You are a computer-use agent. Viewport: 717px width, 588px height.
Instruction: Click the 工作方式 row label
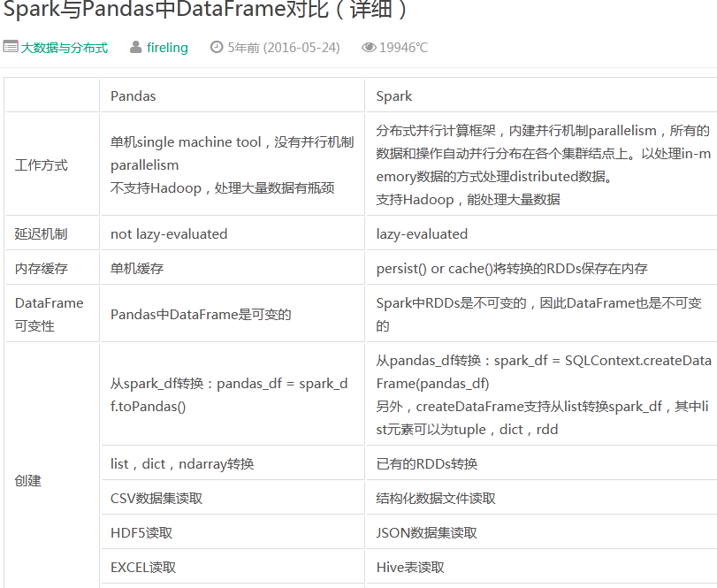coord(52,164)
